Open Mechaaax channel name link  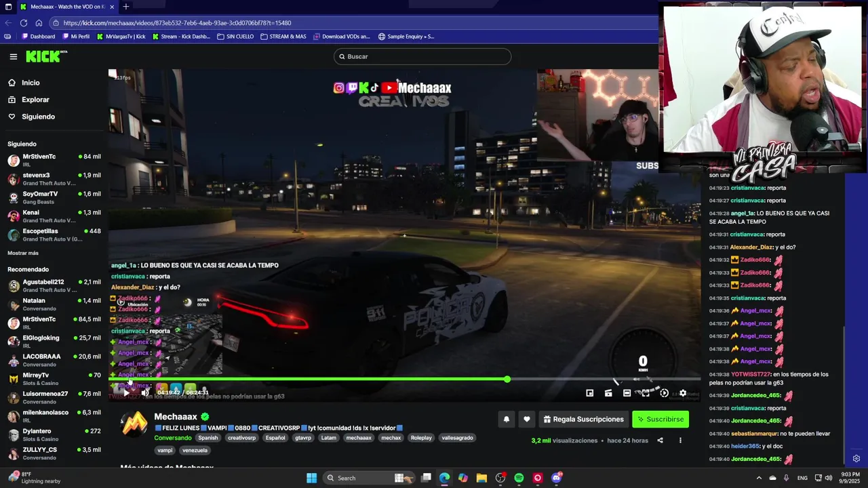176,417
